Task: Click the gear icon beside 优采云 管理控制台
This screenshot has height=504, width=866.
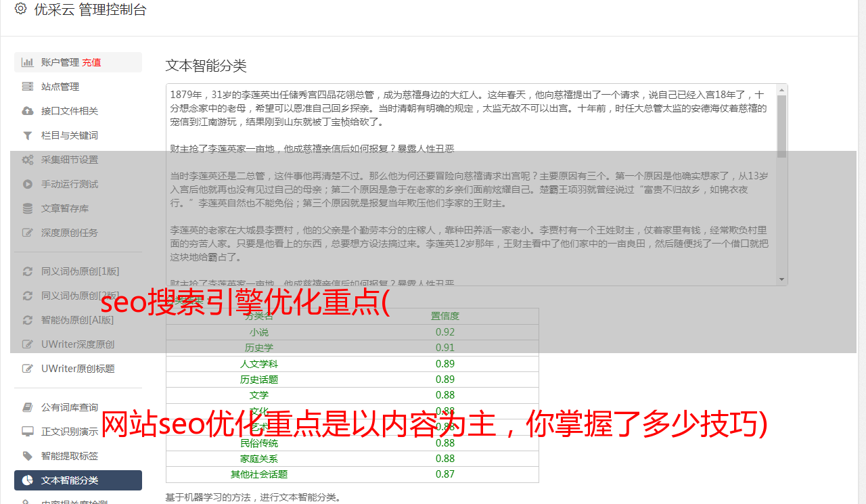Action: (x=20, y=9)
